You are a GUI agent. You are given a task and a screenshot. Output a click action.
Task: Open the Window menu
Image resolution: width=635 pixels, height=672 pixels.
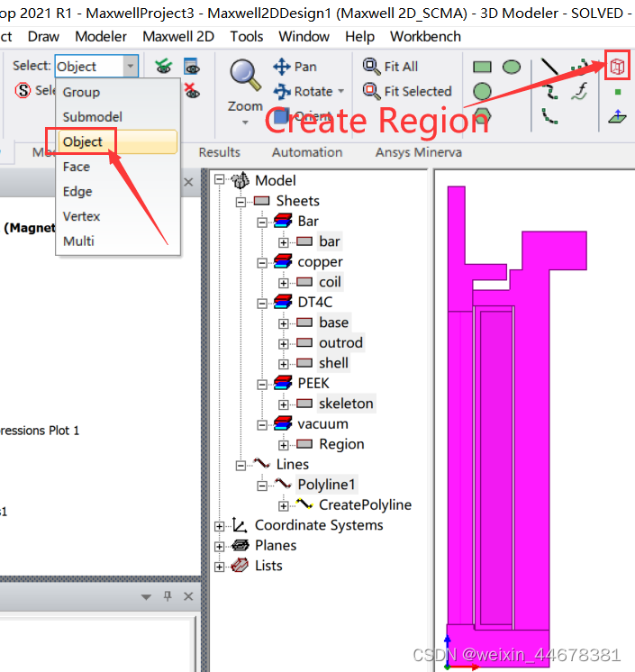pyautogui.click(x=304, y=37)
